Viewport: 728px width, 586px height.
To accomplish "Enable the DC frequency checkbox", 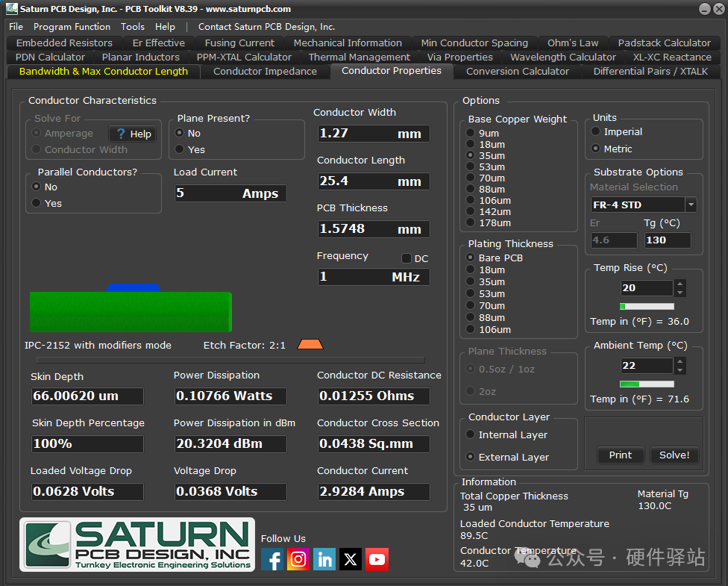I will tap(407, 258).
